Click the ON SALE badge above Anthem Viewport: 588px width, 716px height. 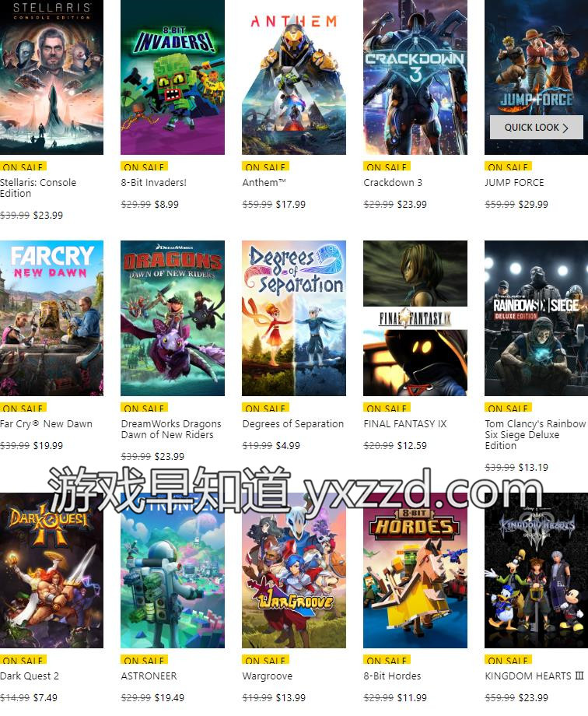pyautogui.click(x=265, y=167)
